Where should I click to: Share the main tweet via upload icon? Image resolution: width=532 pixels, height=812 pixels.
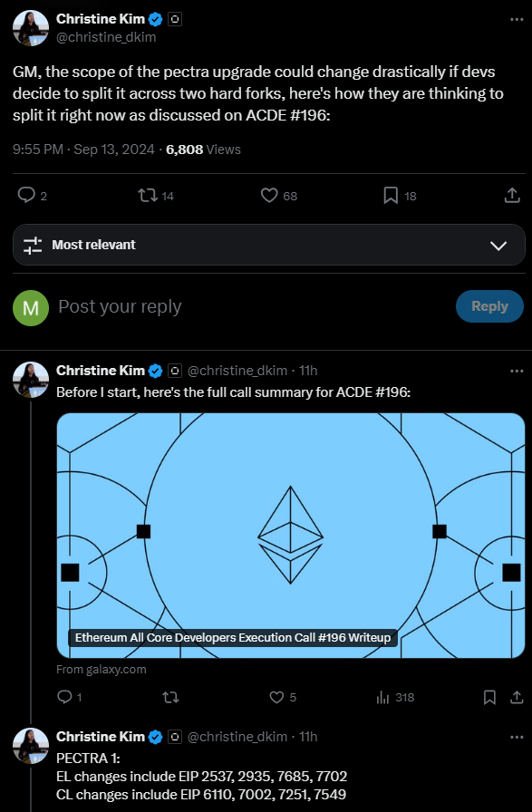point(512,195)
